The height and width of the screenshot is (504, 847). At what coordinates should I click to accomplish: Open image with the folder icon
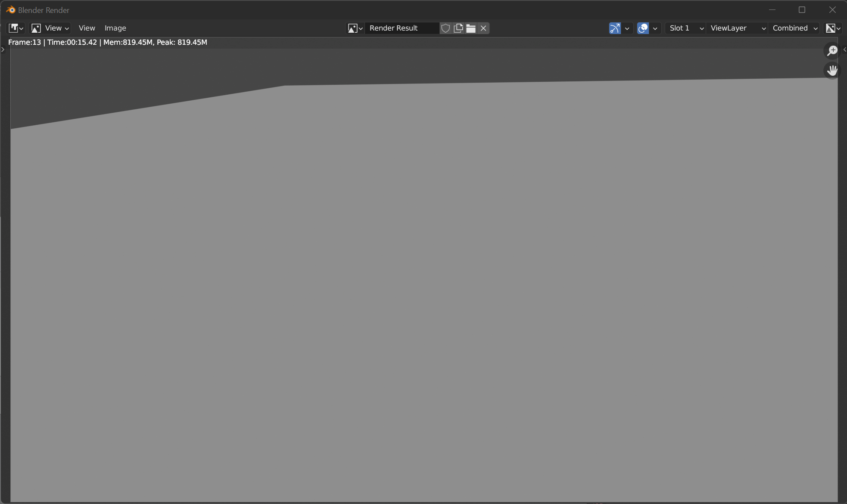tap(471, 28)
